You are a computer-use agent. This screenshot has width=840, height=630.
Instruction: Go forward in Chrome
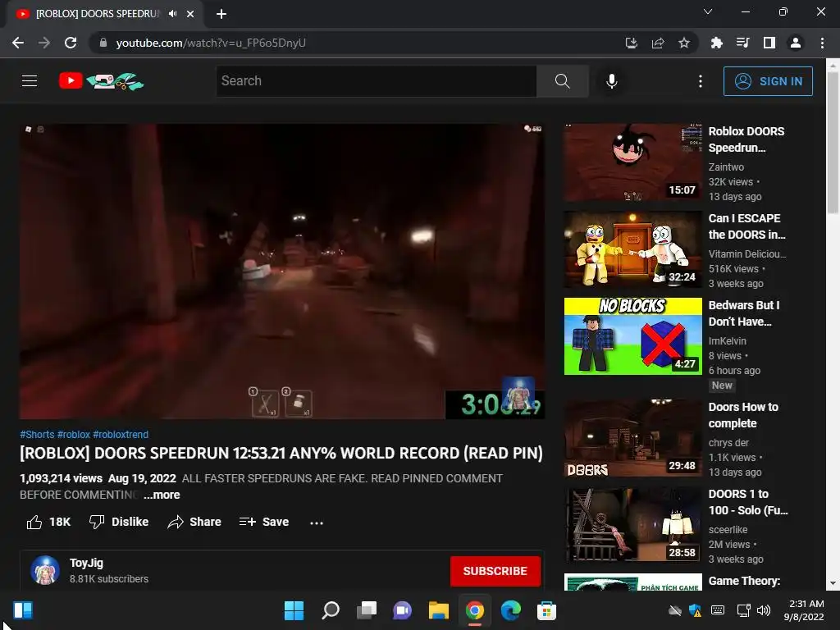(44, 43)
